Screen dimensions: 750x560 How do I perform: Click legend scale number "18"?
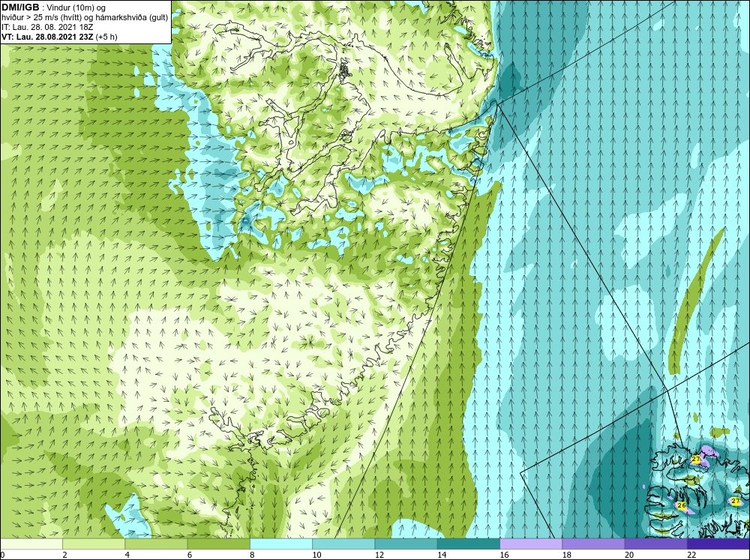point(567,554)
